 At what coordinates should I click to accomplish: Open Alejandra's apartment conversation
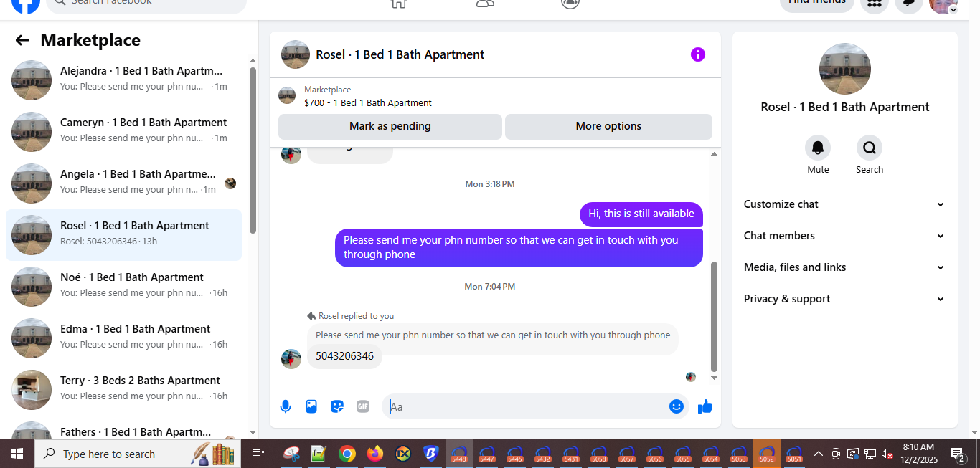pyautogui.click(x=123, y=80)
